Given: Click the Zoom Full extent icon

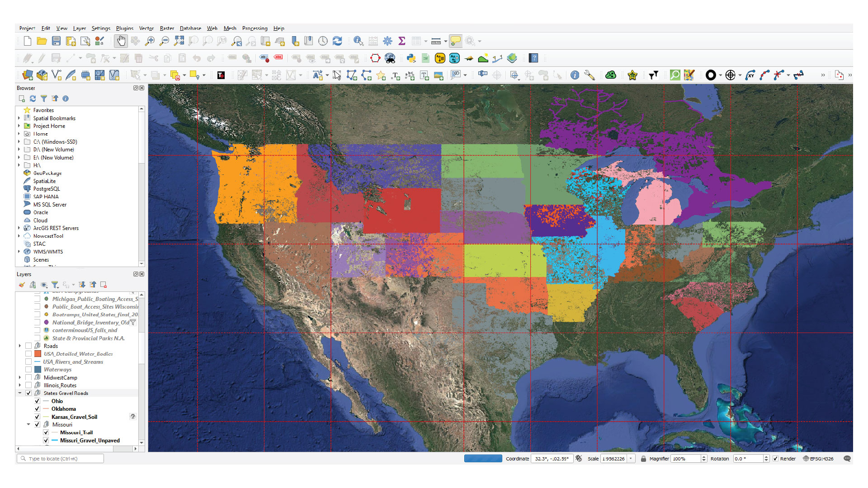Looking at the screenshot, I should click(x=179, y=41).
